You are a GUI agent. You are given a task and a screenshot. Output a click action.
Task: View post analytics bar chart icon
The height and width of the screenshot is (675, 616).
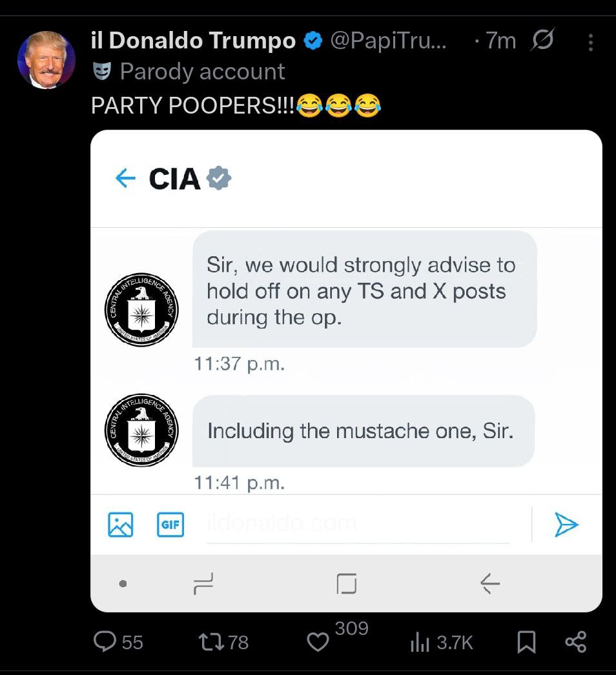(420, 642)
